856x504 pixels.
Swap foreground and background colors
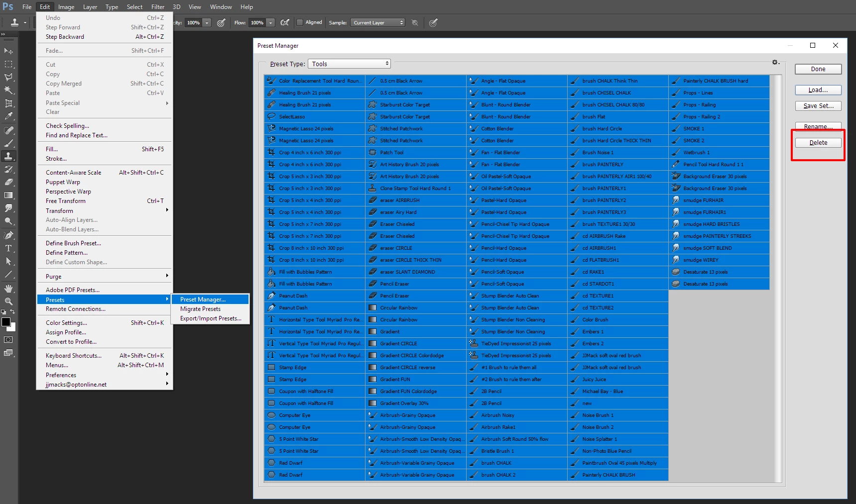tap(12, 312)
